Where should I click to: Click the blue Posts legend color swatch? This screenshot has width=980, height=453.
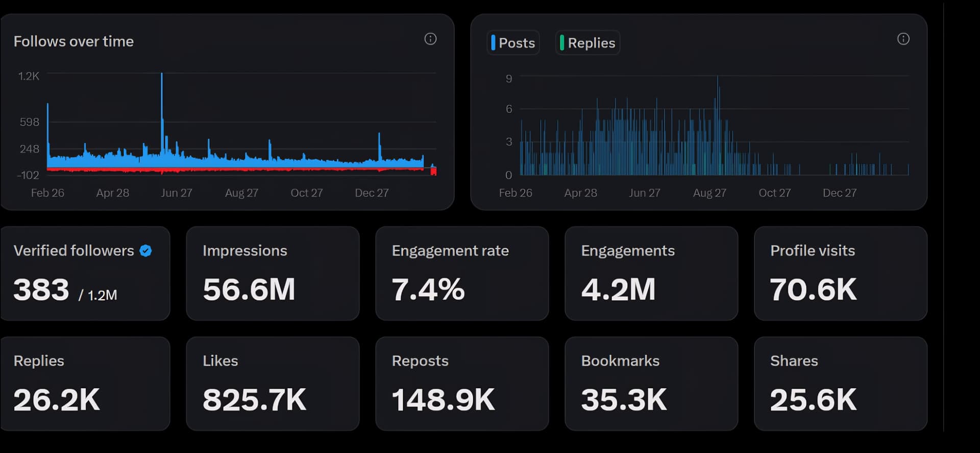click(x=493, y=42)
